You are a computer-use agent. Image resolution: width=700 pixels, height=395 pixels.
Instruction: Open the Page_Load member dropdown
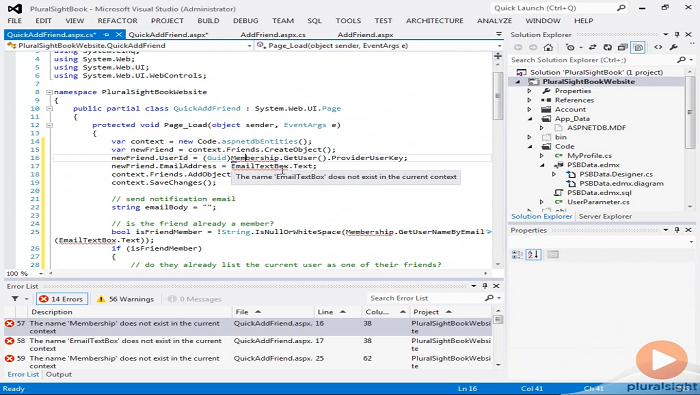coord(499,46)
